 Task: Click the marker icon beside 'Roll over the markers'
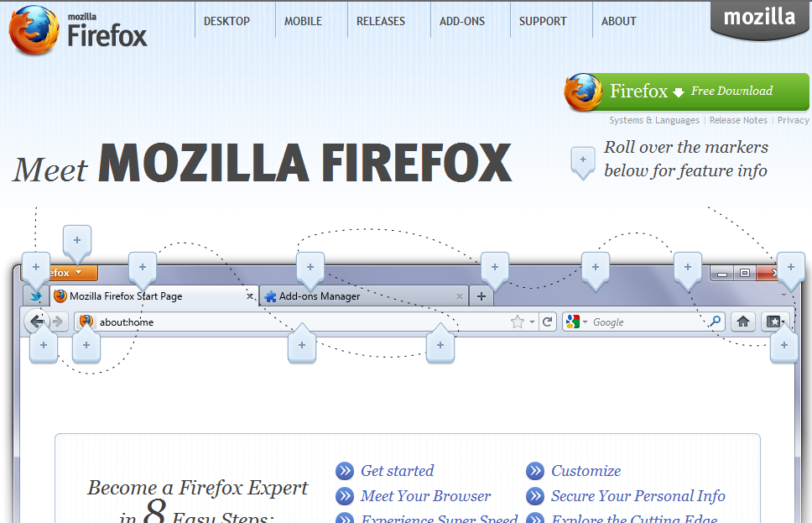(x=583, y=162)
